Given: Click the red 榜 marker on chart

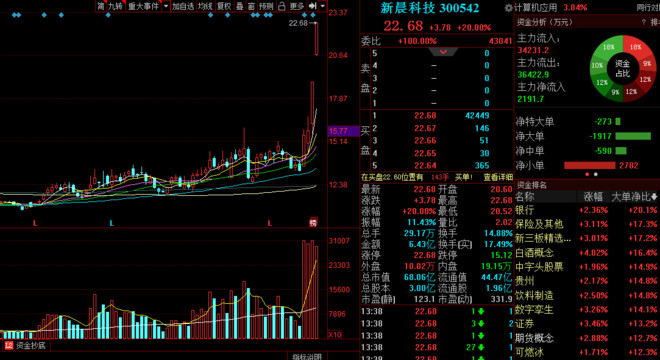Looking at the screenshot, I should click(x=313, y=223).
